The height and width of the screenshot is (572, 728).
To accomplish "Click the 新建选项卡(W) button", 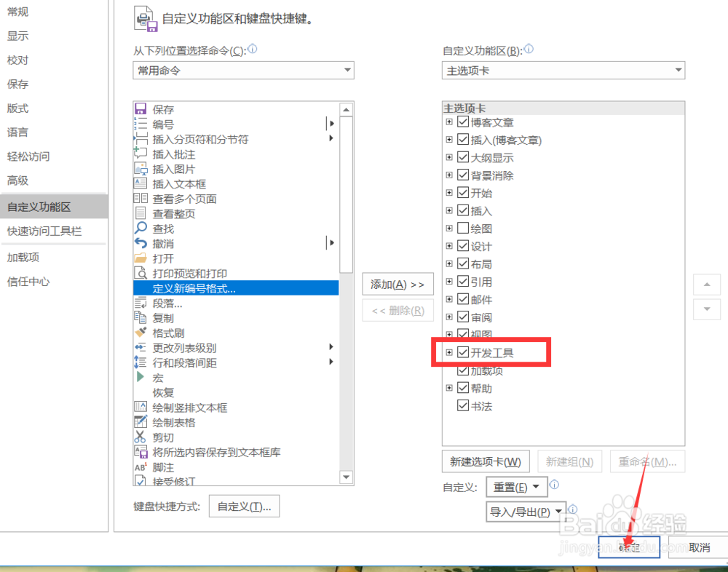I will pos(485,461).
